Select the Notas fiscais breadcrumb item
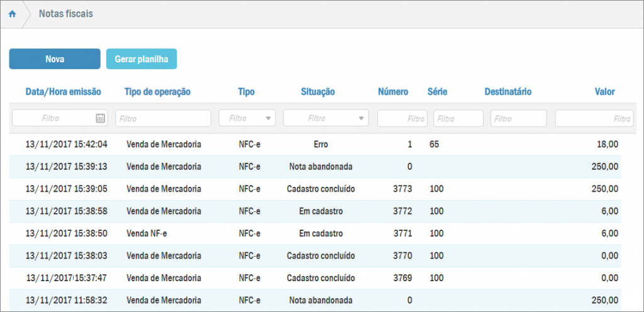This screenshot has height=312, width=644. pos(66,14)
